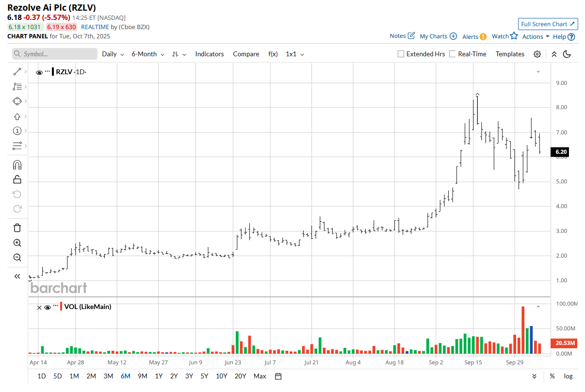
Task: Click the Notes pencil icon
Action: coord(411,36)
